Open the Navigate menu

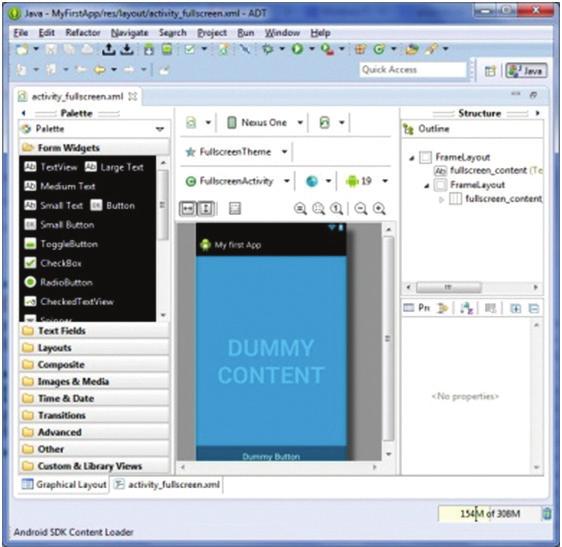(129, 33)
